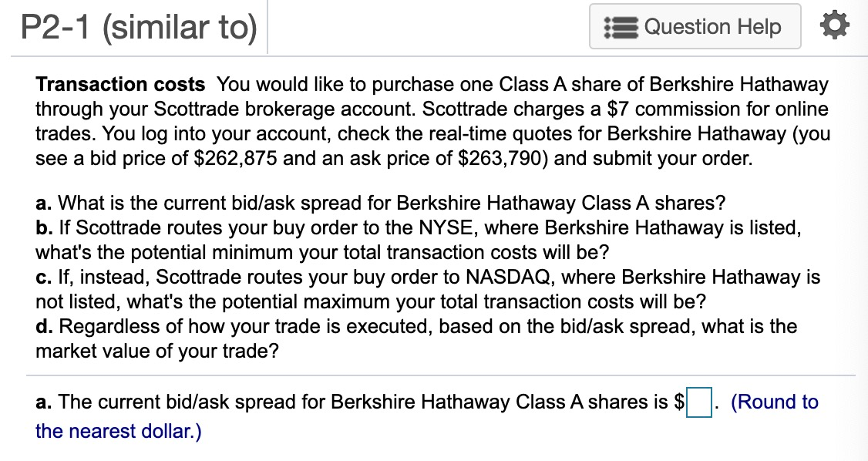
Task: Click the bold a. label in answer prompt
Action: point(44,402)
